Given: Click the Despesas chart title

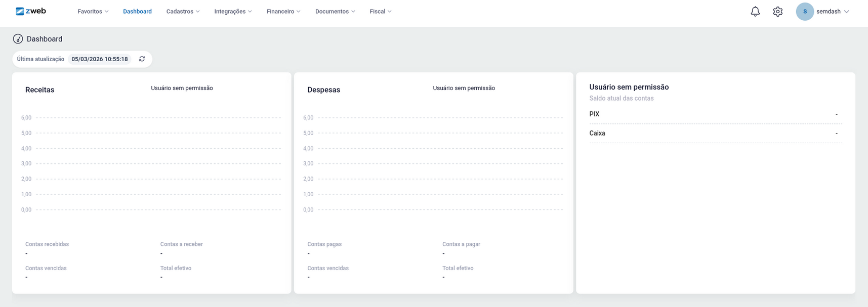Looking at the screenshot, I should tap(323, 90).
